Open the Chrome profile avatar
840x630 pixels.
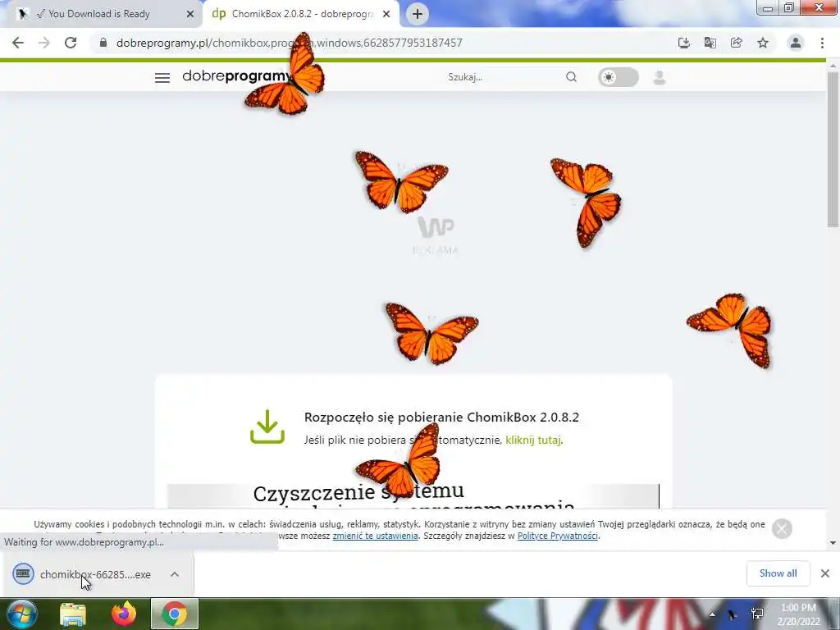click(796, 43)
